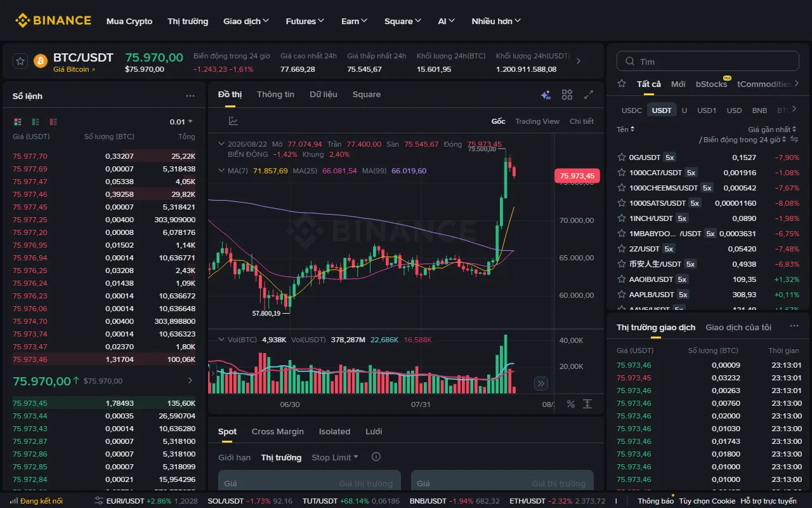812x508 pixels.
Task: Open the bStocks market tab
Action: pyautogui.click(x=711, y=84)
